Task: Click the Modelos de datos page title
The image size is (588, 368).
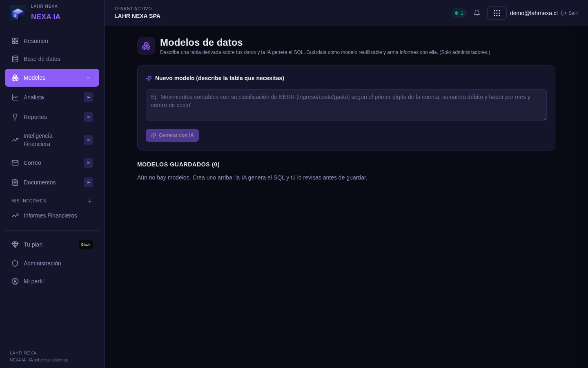Action: click(x=201, y=43)
